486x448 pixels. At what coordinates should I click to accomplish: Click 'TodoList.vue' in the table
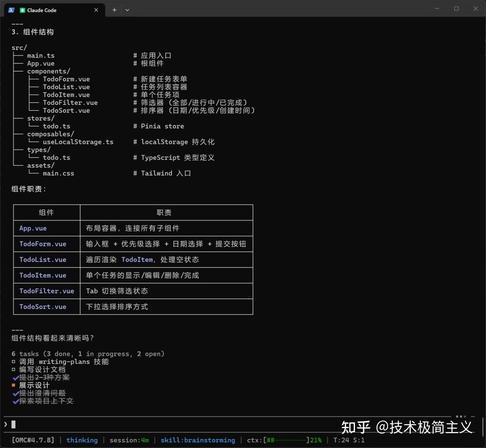(43, 260)
